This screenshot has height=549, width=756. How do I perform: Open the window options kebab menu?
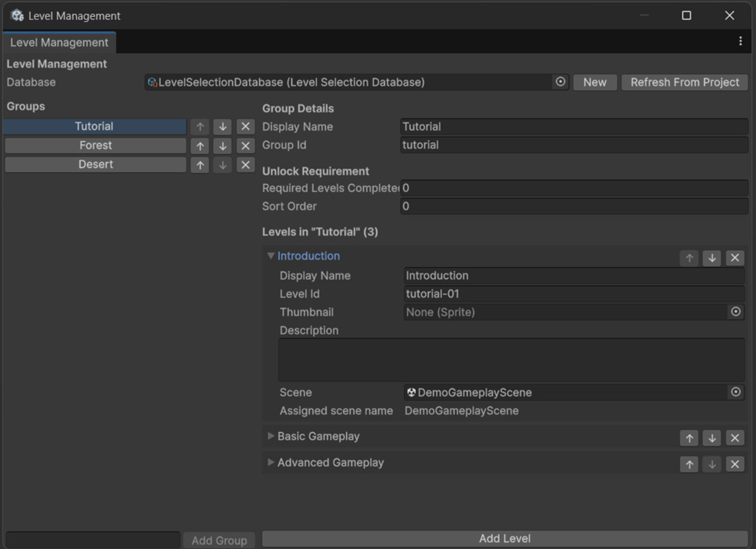[x=741, y=41]
